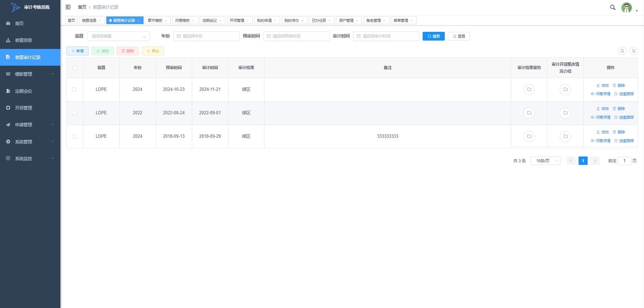
Task: Click 首页 in the breadcrumb
Action: pyautogui.click(x=82, y=7)
